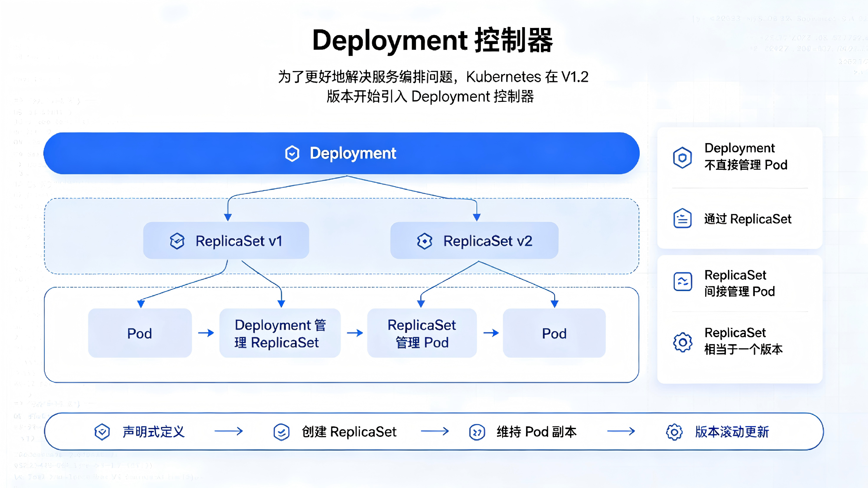
Task: Select the text "通过 ReplicaSet"
Action: tap(748, 219)
